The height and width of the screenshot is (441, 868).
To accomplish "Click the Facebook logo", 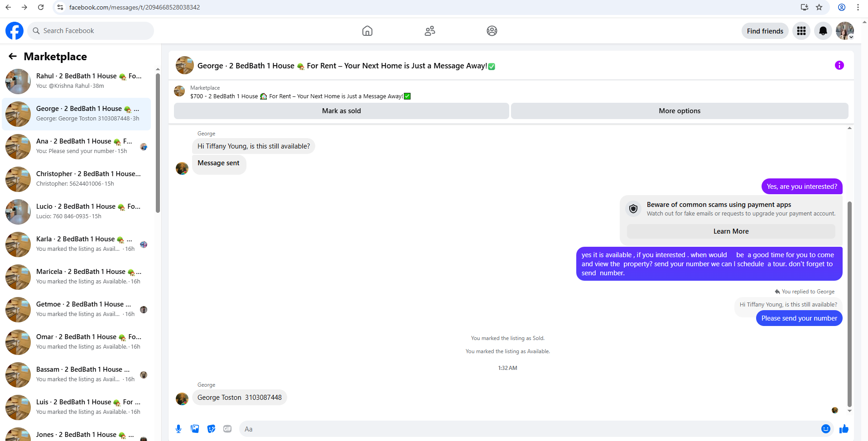I will pos(14,31).
